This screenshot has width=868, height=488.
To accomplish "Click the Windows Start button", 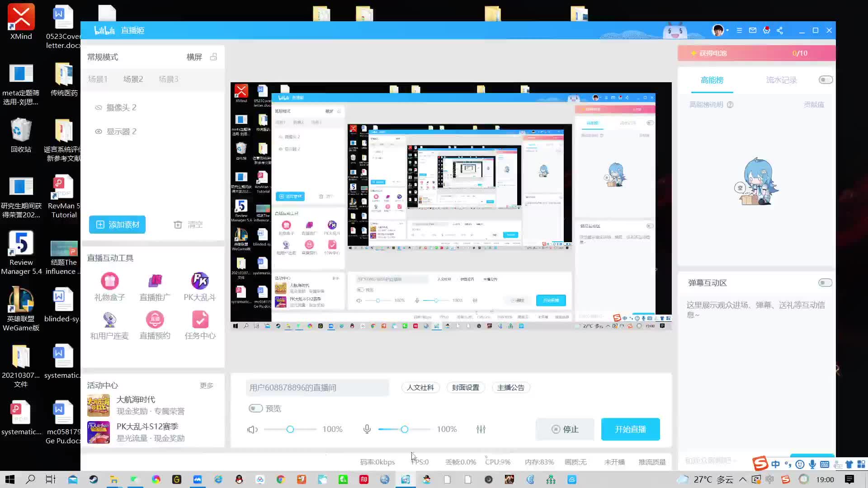I will 10,479.
